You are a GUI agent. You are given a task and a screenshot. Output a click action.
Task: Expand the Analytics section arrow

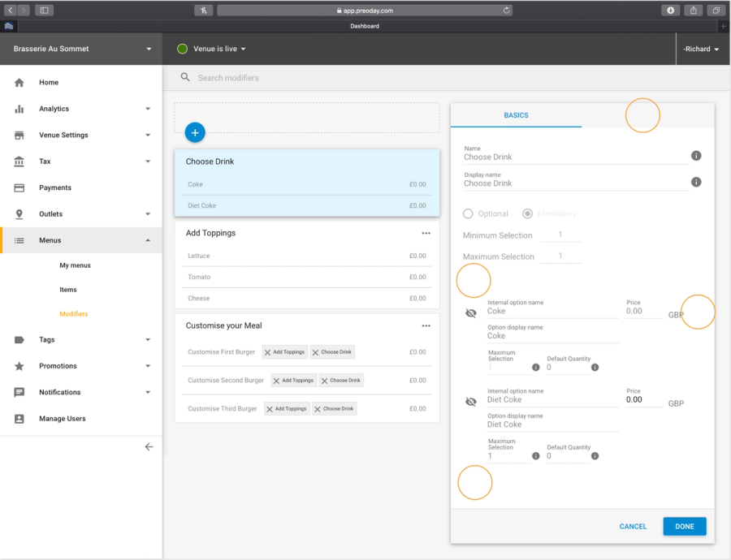point(148,109)
